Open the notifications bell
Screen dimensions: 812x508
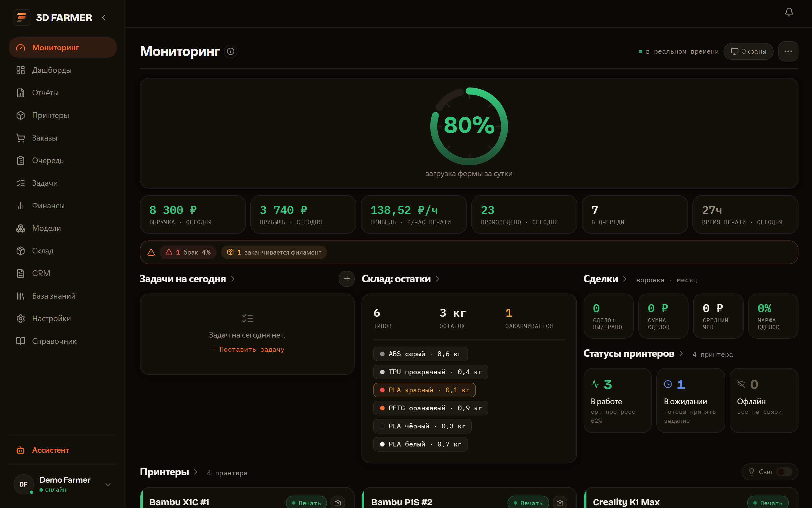click(x=789, y=12)
